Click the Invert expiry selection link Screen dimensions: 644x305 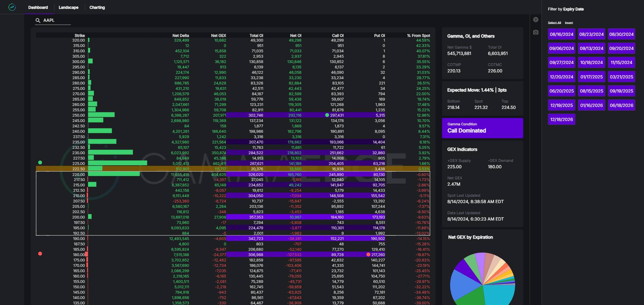click(569, 23)
